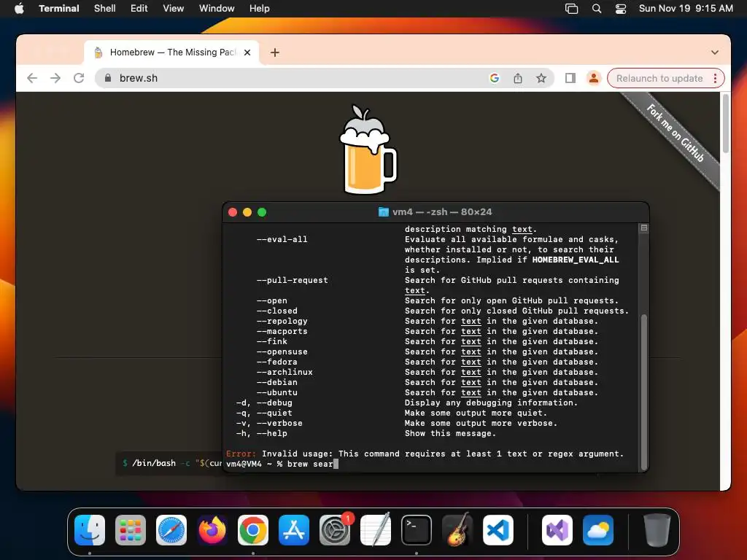This screenshot has width=747, height=560.
Task: Open GarageBand from the Dock
Action: [457, 529]
